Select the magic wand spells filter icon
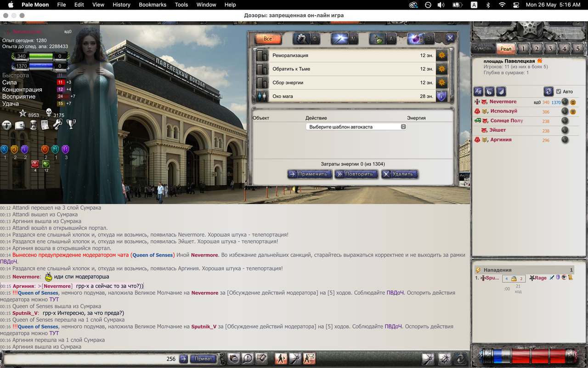This screenshot has width=588, height=368. coord(339,39)
